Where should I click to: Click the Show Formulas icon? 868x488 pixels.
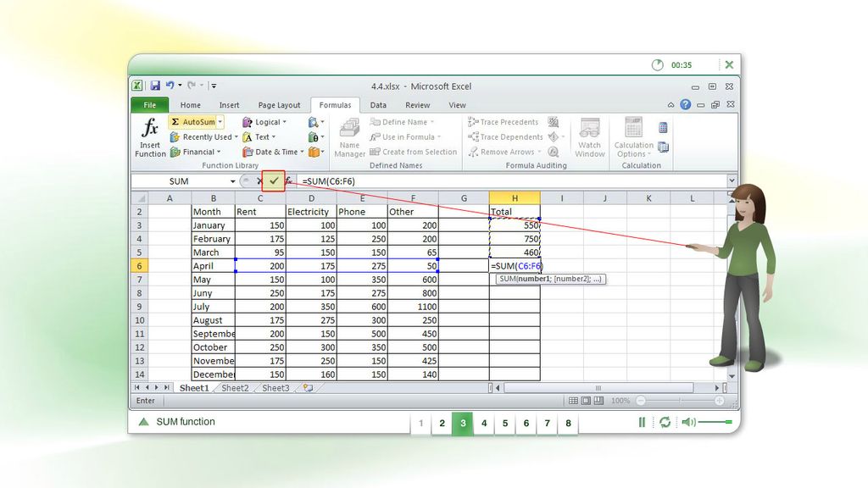pos(553,122)
